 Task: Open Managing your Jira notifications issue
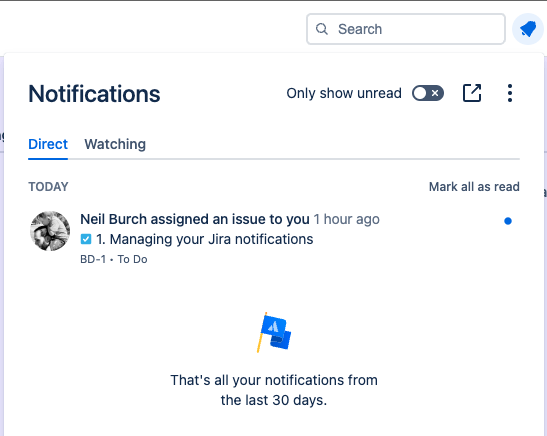point(204,239)
